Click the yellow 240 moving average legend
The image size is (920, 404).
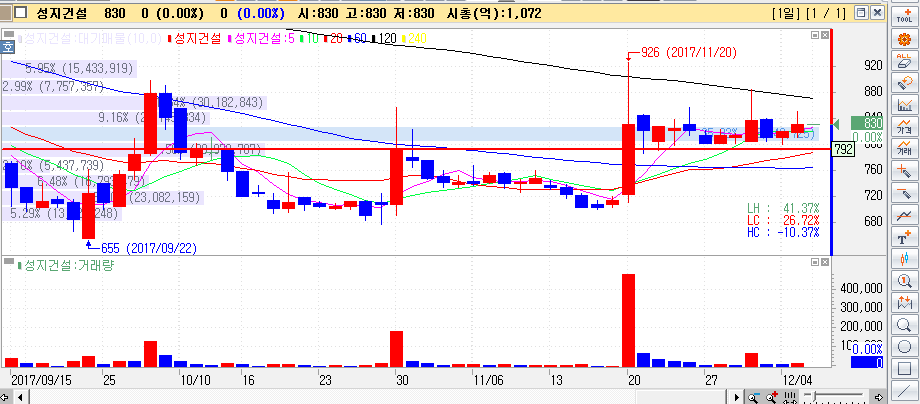414,39
